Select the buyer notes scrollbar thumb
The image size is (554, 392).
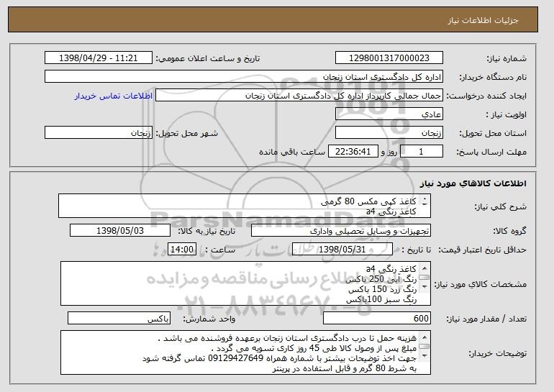pos(424,347)
